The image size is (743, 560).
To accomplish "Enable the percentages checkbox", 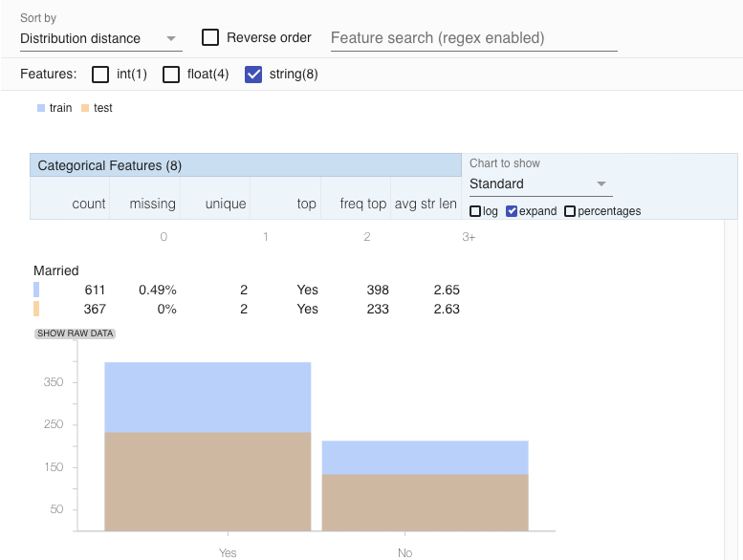I will pyautogui.click(x=570, y=211).
